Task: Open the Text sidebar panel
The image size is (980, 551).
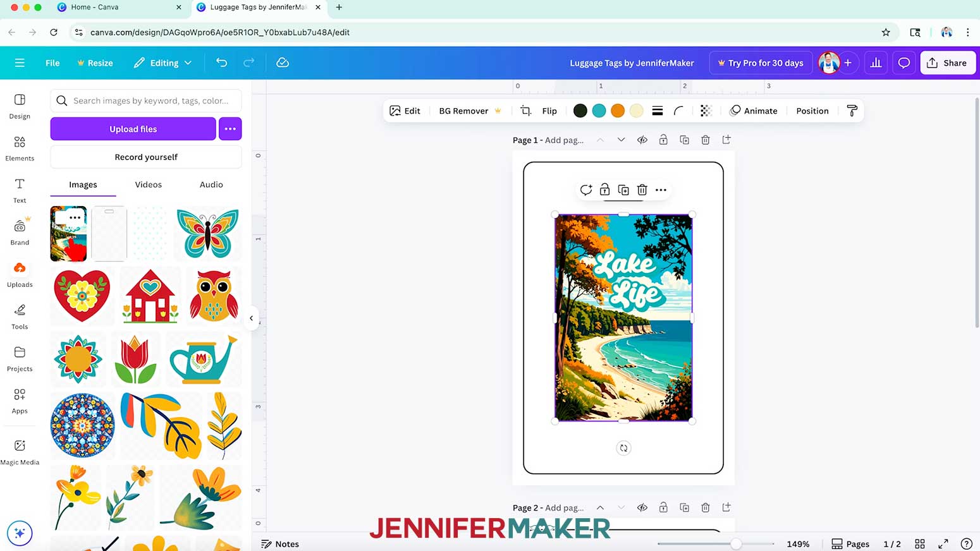Action: pyautogui.click(x=20, y=190)
